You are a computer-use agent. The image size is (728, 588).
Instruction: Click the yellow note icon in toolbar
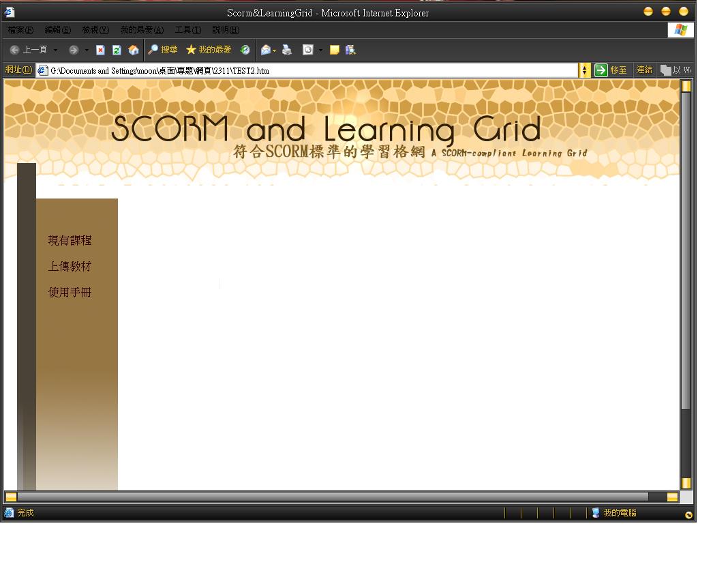(x=334, y=50)
